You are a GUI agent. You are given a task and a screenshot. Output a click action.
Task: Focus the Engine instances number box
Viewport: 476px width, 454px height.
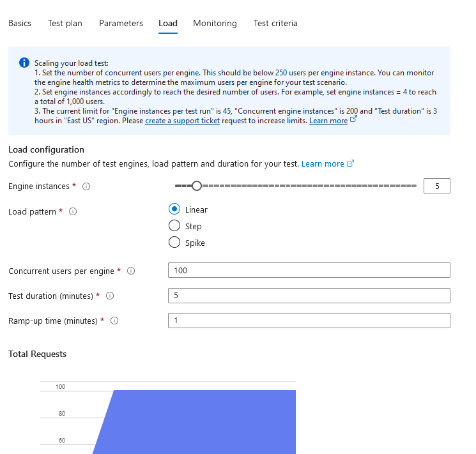pos(437,186)
